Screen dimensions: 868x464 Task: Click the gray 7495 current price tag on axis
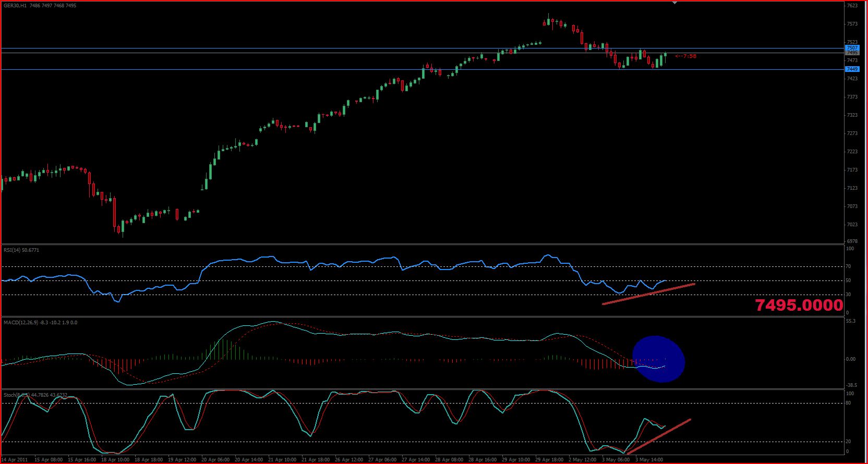click(x=852, y=53)
